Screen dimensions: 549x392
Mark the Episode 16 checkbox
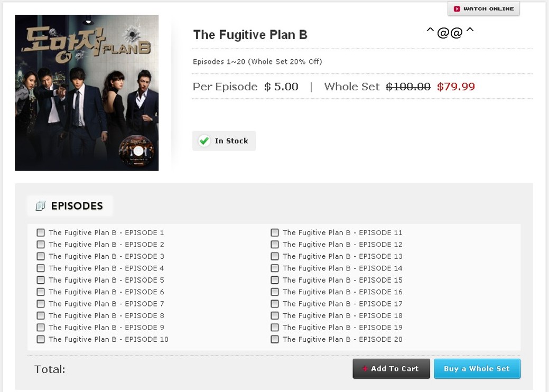[275, 292]
